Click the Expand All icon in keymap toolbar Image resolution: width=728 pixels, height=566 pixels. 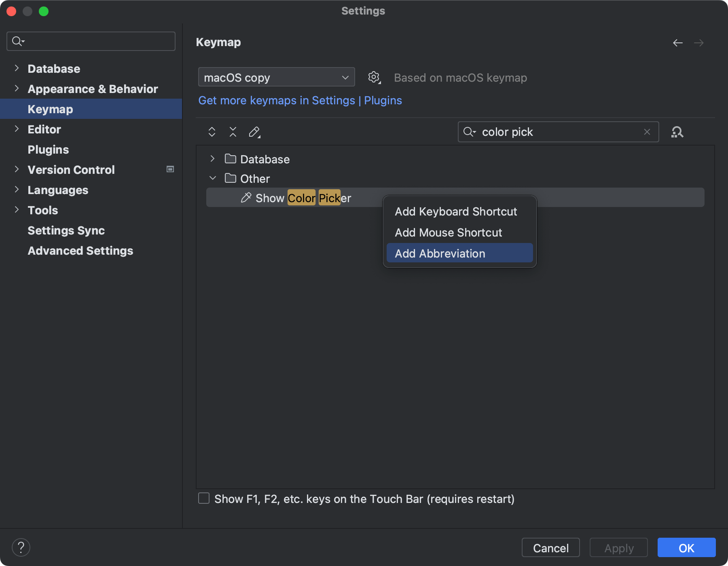coord(212,132)
